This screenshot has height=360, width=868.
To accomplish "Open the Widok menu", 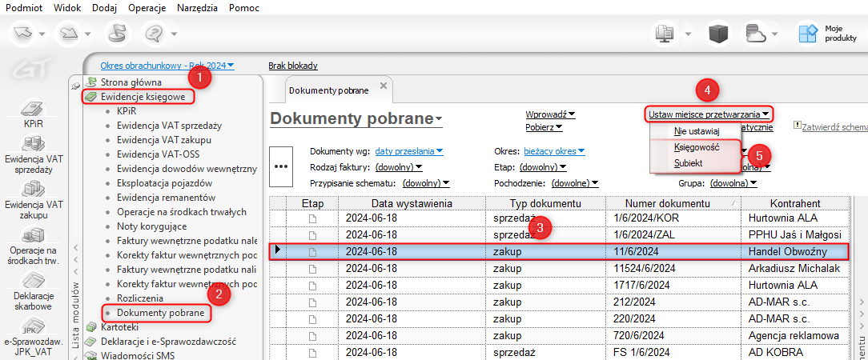I will coord(69,8).
